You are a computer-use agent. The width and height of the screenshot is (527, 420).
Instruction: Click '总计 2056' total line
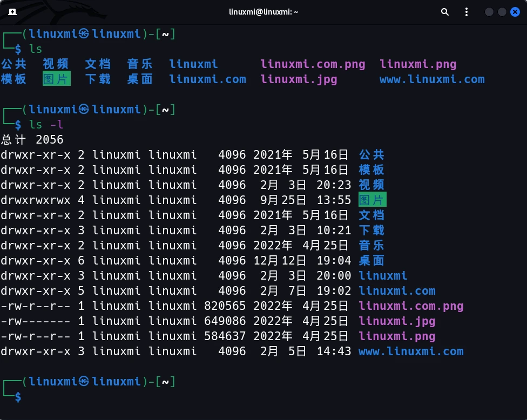coord(32,139)
